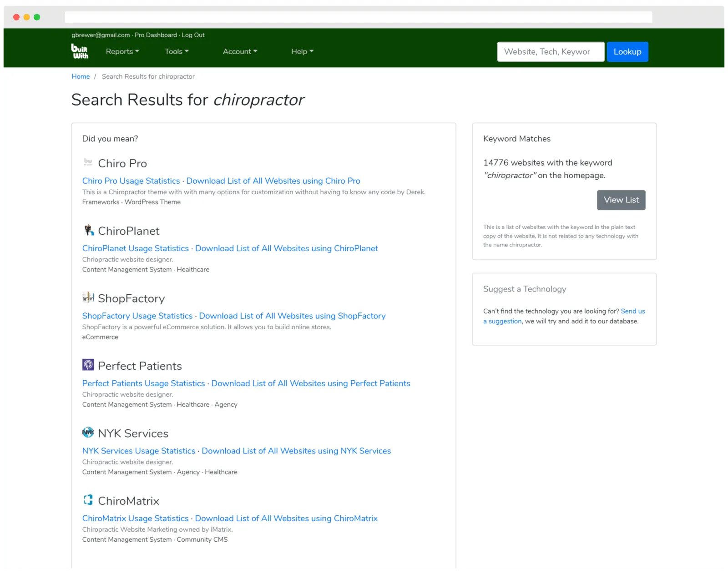Screen dimensions: 728x574
Task: Click the browser address bar
Action: [358, 17]
